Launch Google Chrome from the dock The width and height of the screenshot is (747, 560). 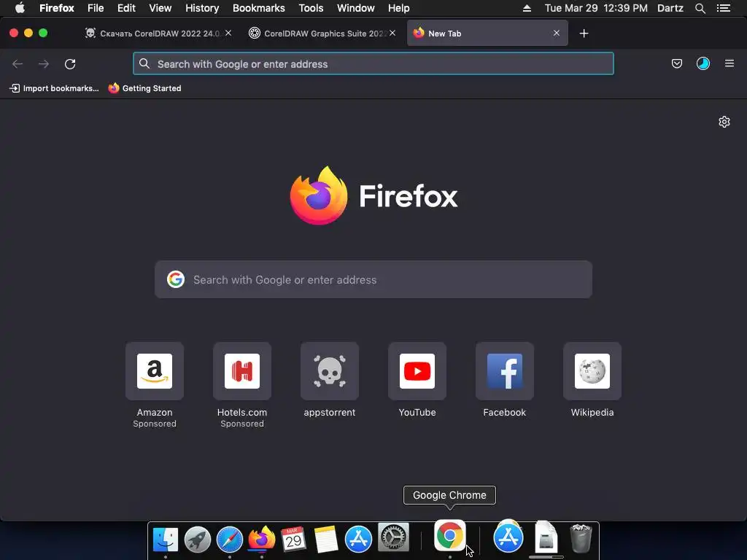click(449, 535)
